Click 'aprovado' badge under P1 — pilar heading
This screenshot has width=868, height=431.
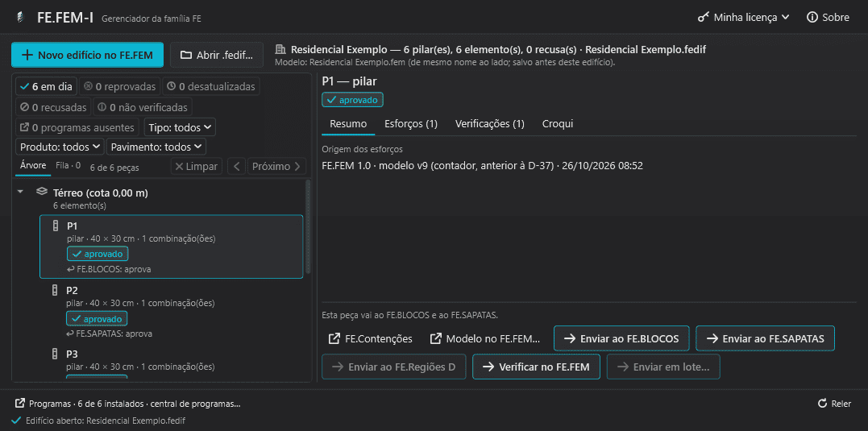pos(353,100)
